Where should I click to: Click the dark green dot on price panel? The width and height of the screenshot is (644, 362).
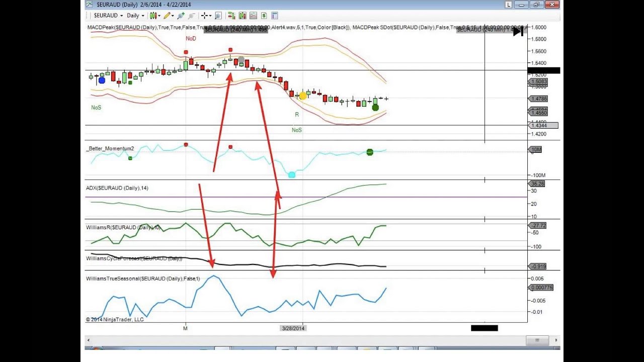pos(375,107)
